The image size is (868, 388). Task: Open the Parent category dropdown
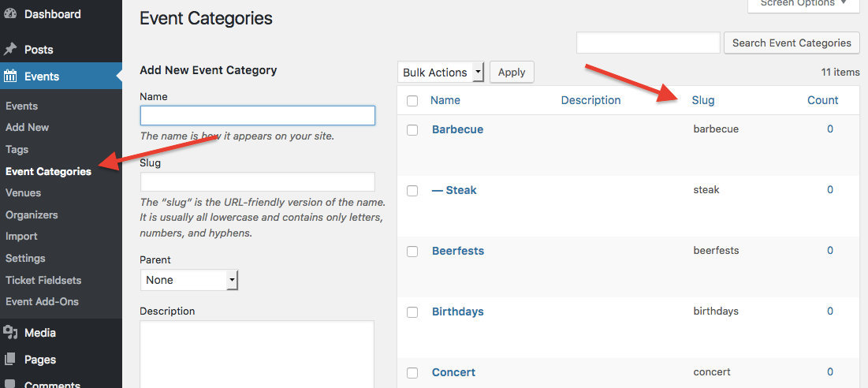pos(189,280)
